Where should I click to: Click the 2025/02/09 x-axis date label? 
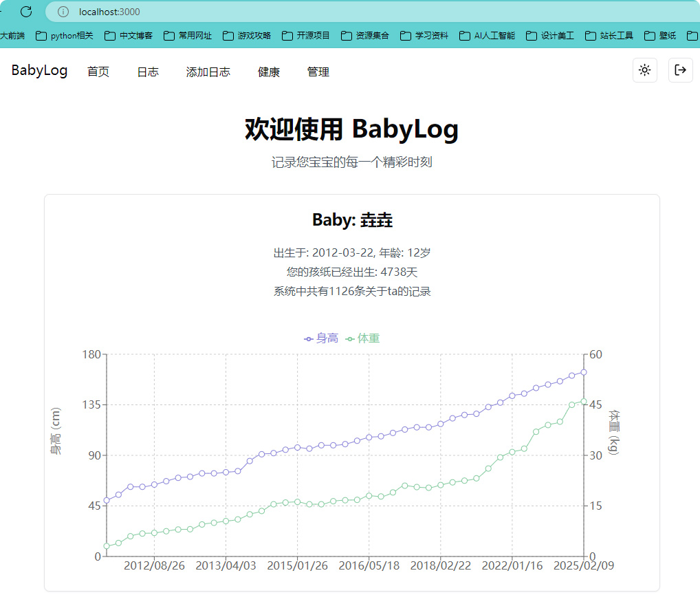(x=584, y=565)
